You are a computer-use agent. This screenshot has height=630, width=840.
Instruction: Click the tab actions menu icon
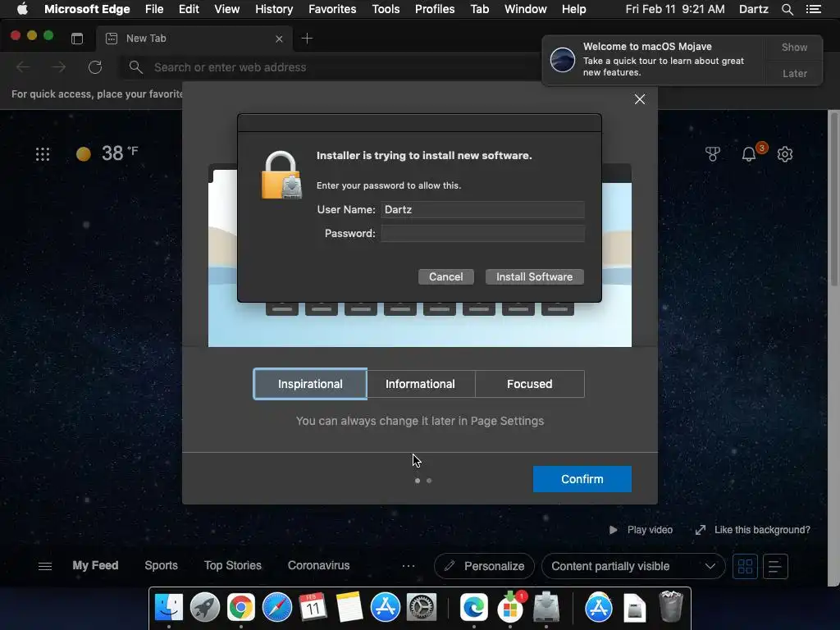[x=77, y=38]
